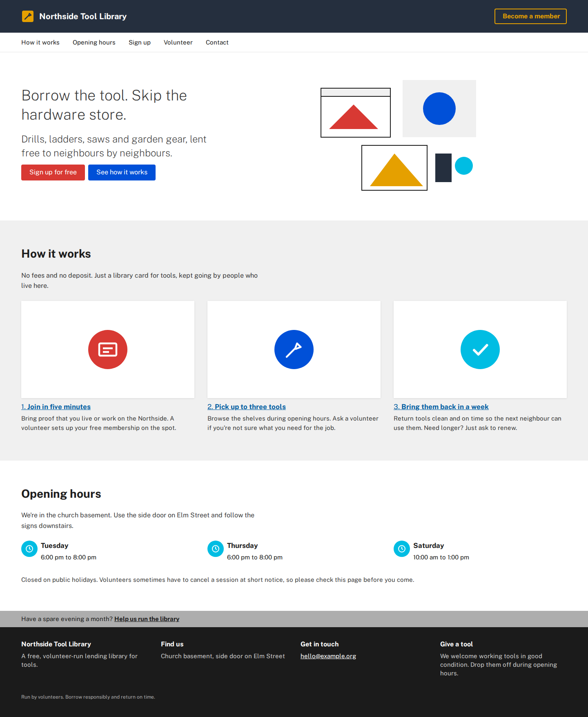Viewport: 588px width, 717px height.
Task: Open the How it works nav item
Action: (40, 42)
